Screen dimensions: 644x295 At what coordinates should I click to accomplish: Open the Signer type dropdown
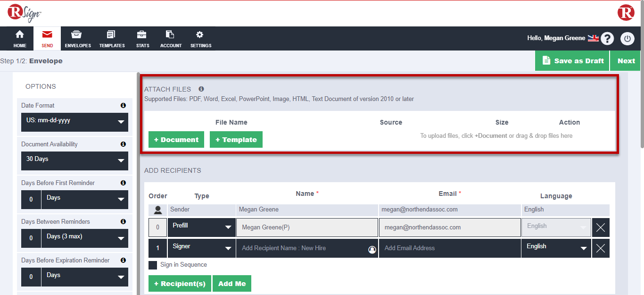201,248
